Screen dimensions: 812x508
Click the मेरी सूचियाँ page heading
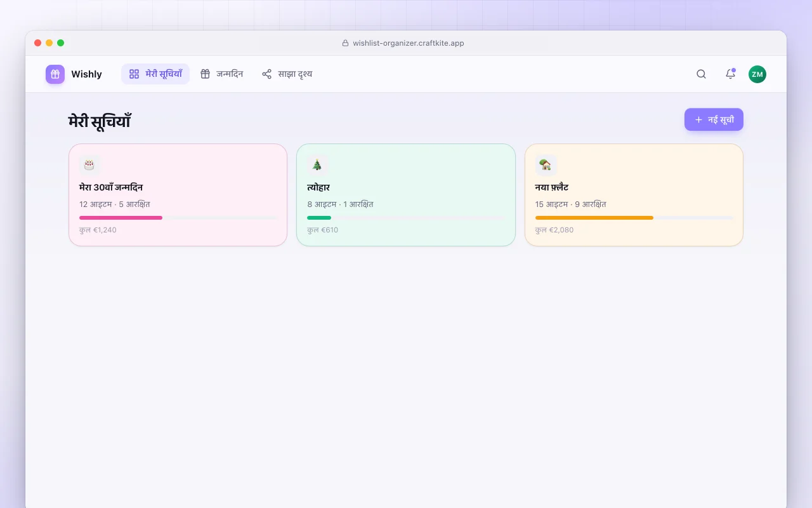100,121
